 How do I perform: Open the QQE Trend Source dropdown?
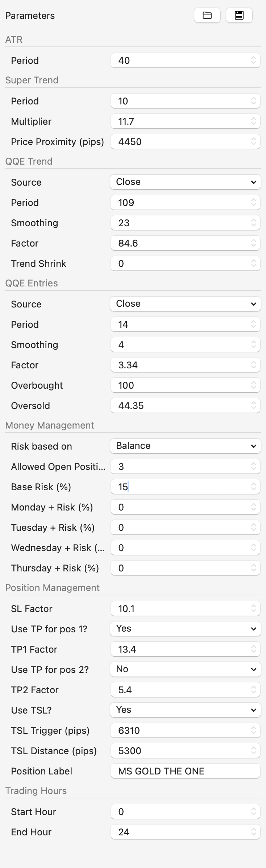pyautogui.click(x=185, y=182)
